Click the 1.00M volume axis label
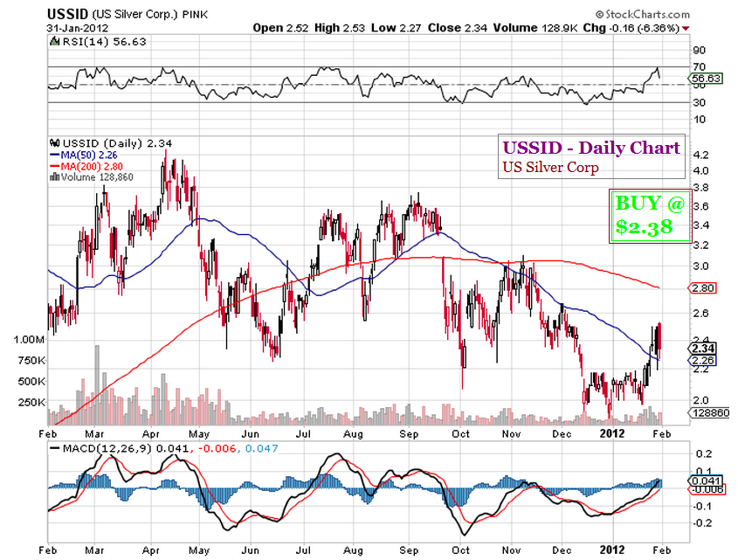Screen dimensions: 738x560 [29, 340]
